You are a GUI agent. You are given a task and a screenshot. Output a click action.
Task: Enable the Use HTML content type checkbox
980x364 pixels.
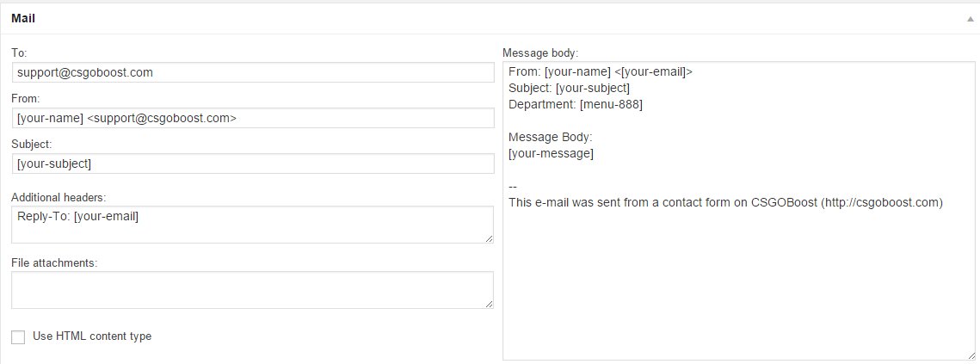click(x=18, y=337)
